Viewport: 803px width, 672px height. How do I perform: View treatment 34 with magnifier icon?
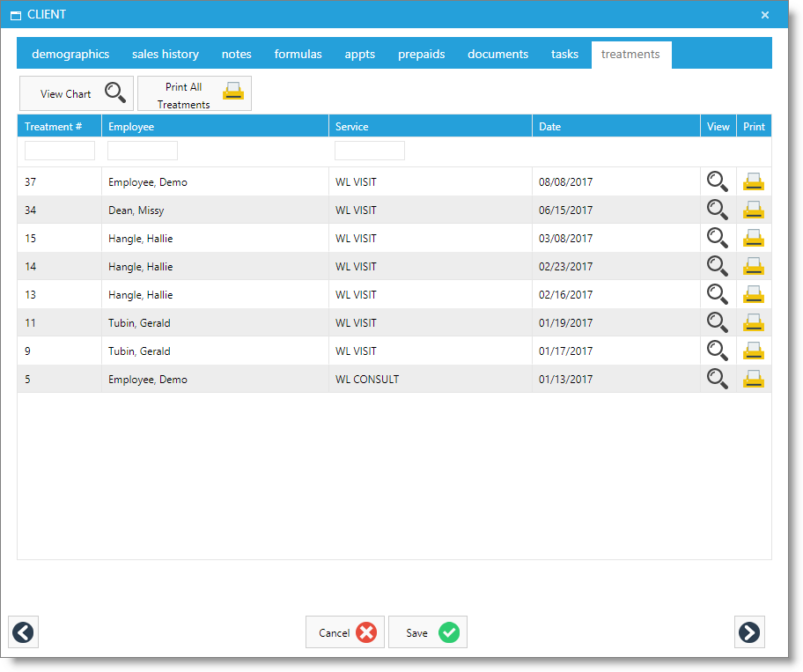pyautogui.click(x=718, y=210)
